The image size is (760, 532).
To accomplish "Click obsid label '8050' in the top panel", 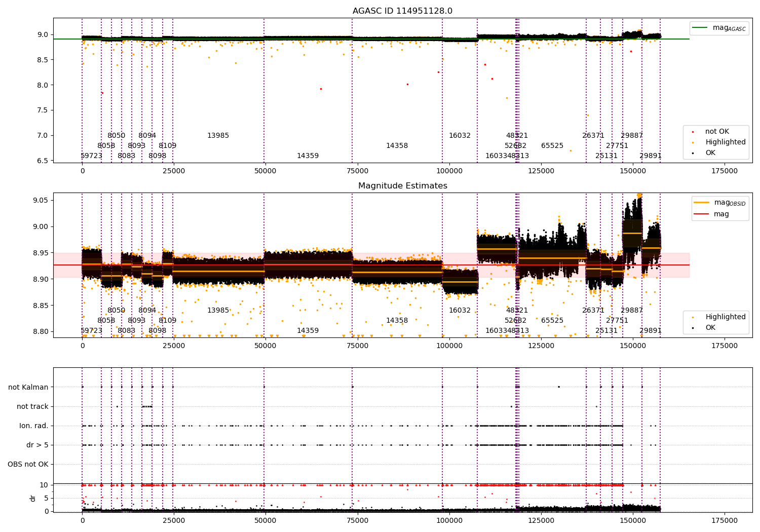I will point(116,136).
